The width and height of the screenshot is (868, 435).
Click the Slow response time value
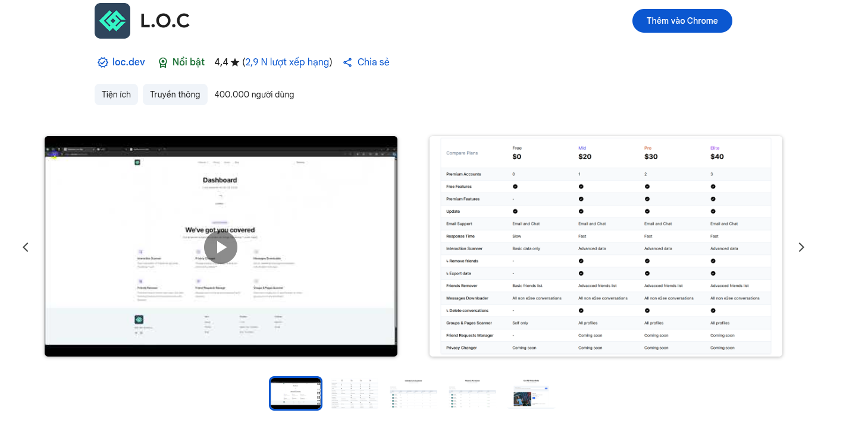[518, 236]
